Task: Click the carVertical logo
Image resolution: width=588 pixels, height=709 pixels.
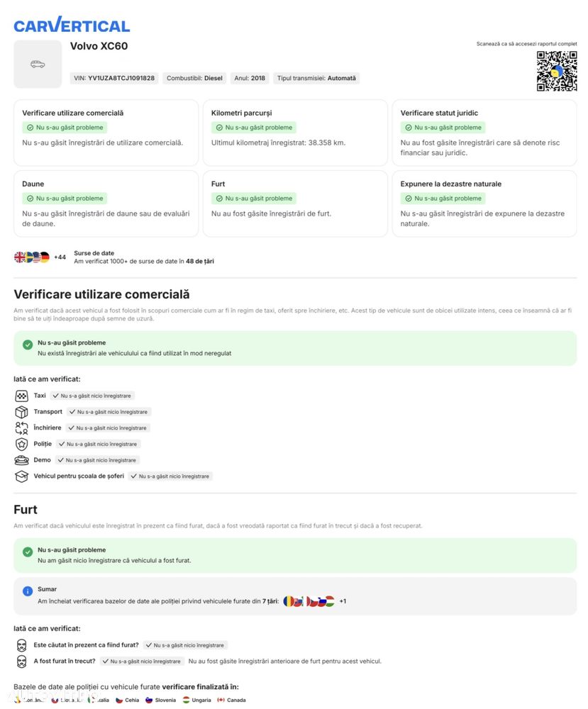Action: (x=72, y=25)
